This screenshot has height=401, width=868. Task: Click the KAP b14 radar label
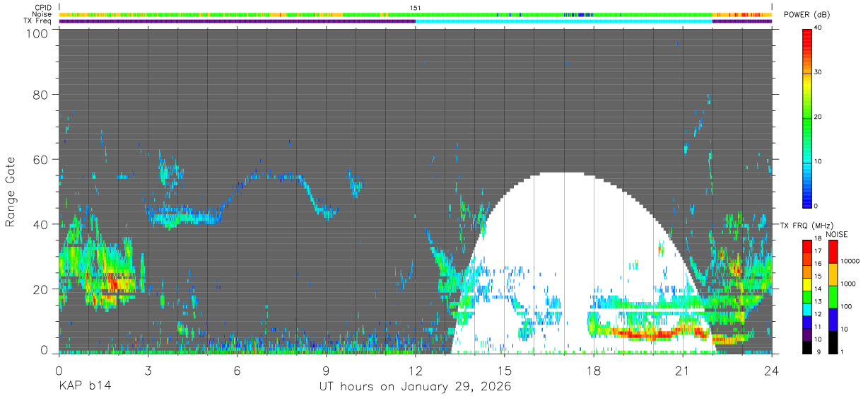(85, 386)
